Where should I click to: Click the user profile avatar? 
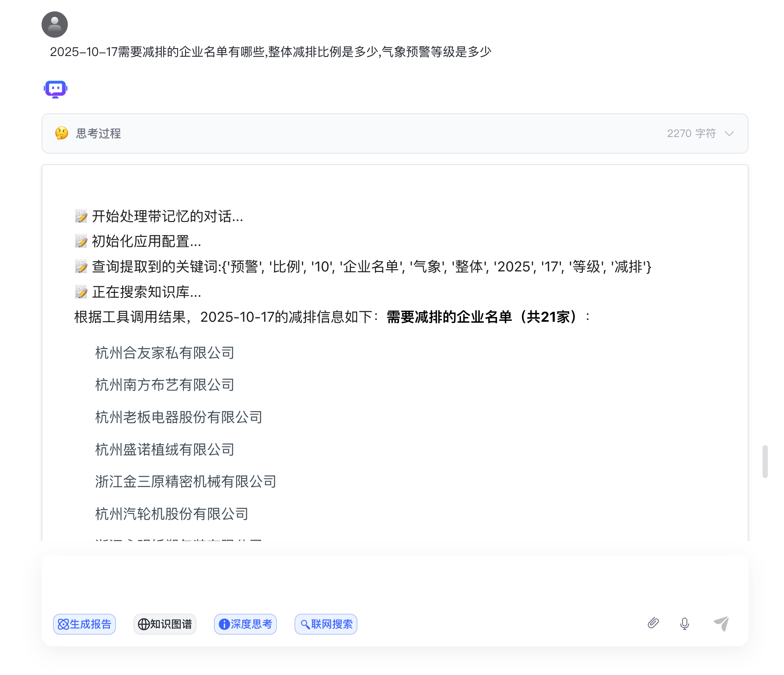click(54, 25)
